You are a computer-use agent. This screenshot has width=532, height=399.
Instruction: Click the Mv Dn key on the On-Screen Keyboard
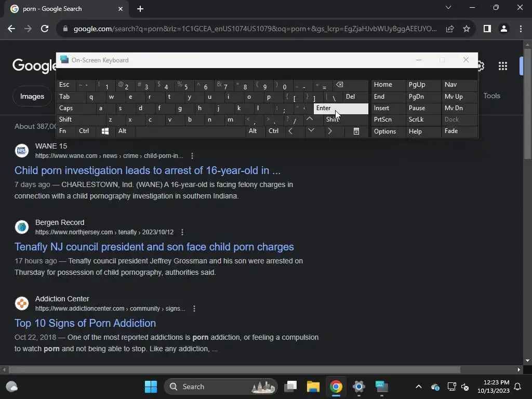[x=459, y=108]
